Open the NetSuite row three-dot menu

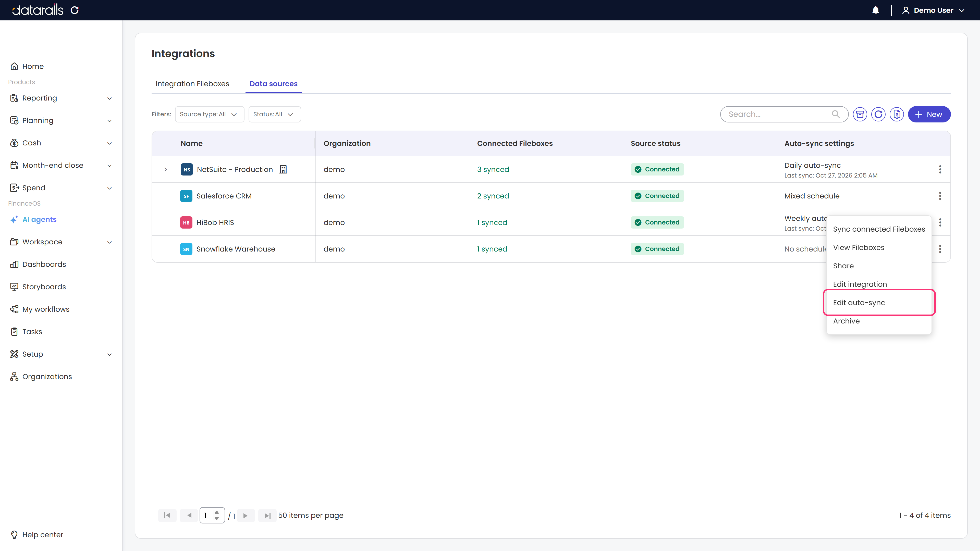pyautogui.click(x=940, y=169)
